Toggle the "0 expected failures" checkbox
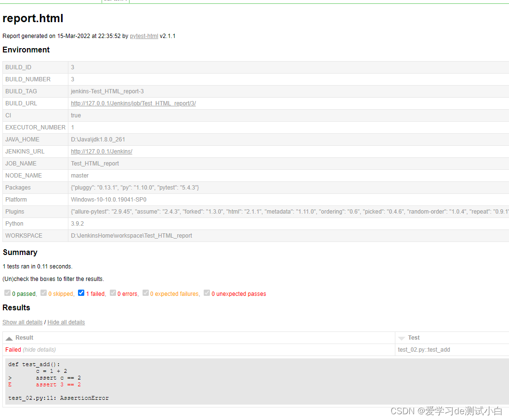 (145, 293)
